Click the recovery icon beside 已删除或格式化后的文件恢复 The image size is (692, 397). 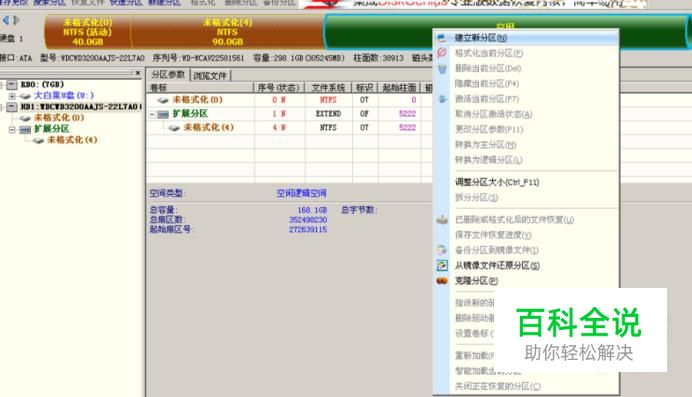(x=442, y=219)
